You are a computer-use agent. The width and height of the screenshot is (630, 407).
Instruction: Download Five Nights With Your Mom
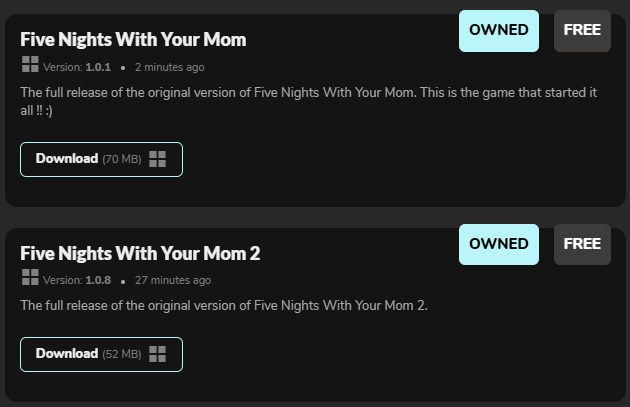67,159
